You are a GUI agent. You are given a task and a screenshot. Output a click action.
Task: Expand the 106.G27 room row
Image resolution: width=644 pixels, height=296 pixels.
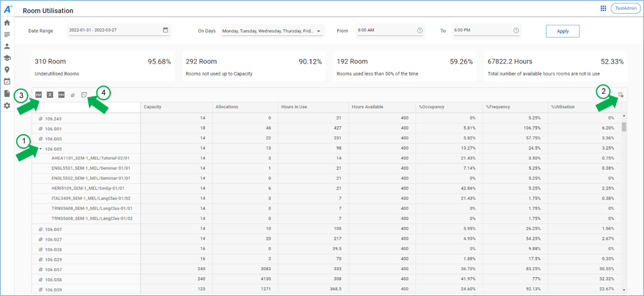41,239
